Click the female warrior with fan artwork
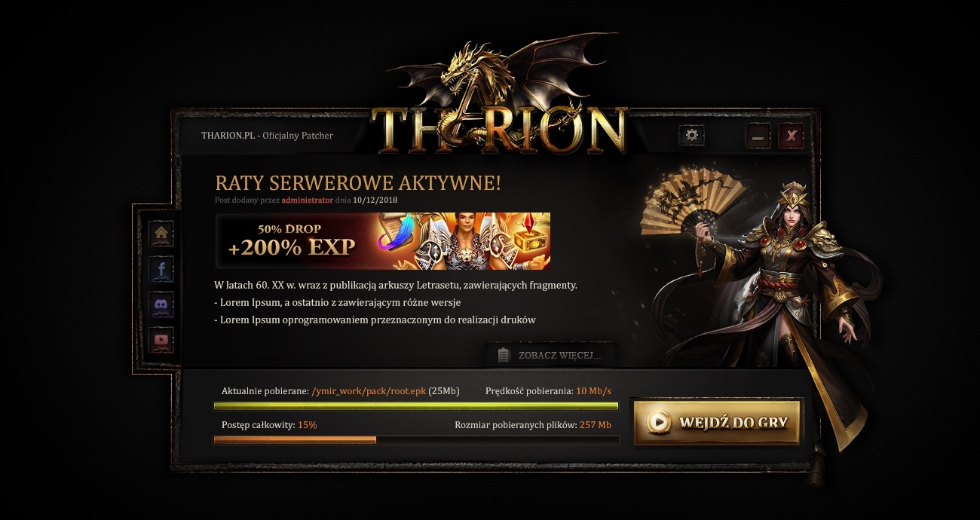The image size is (980, 520). point(761,301)
